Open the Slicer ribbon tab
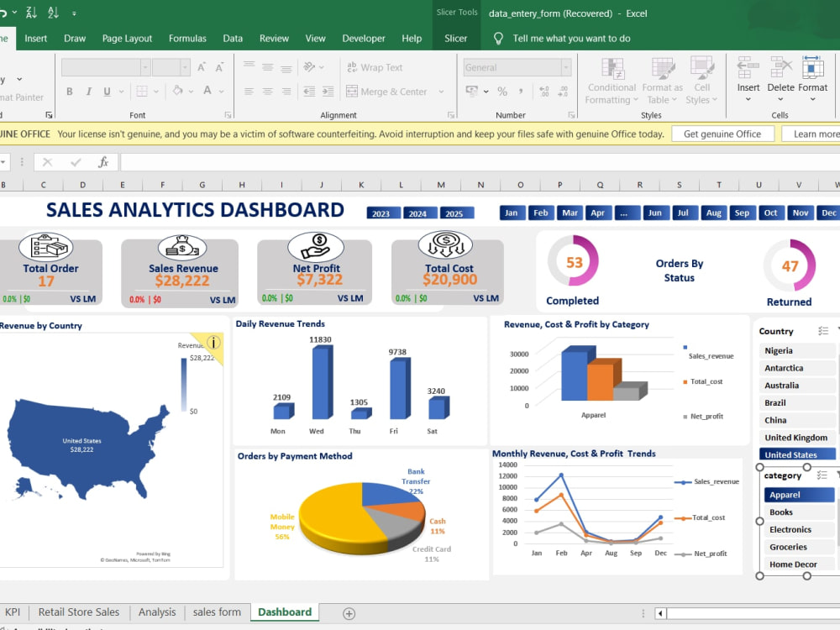Screen dimensions: 840x630 tap(456, 39)
